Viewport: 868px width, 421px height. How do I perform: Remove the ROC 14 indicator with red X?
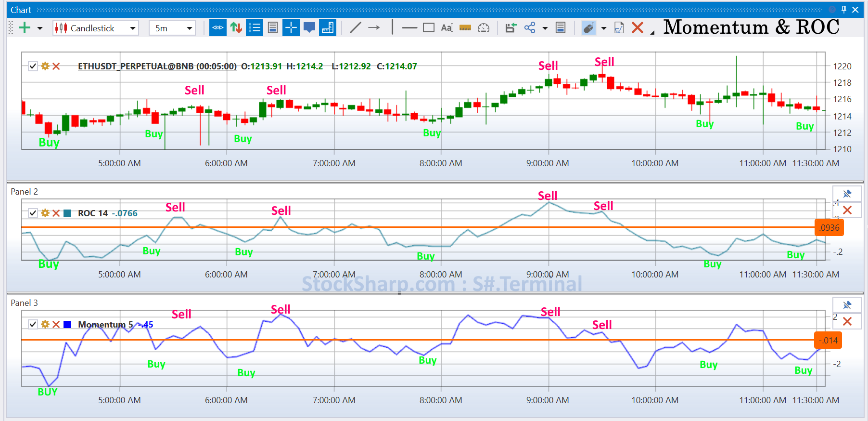coord(56,213)
